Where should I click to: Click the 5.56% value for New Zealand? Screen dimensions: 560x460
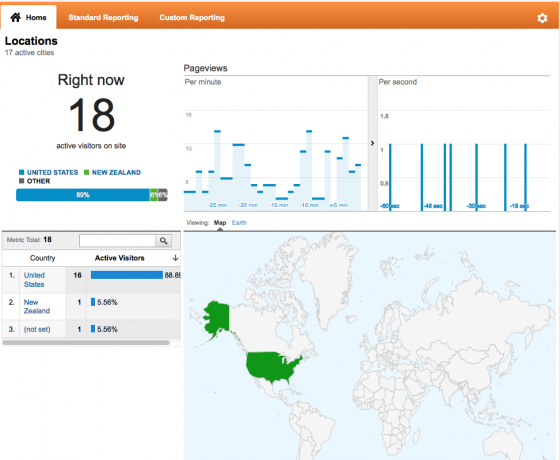[107, 302]
